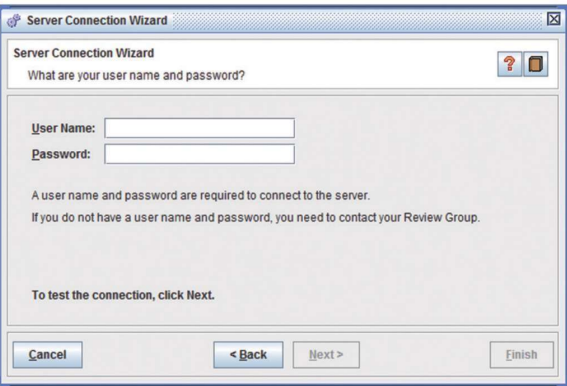Open the handbook book icon

[536, 64]
